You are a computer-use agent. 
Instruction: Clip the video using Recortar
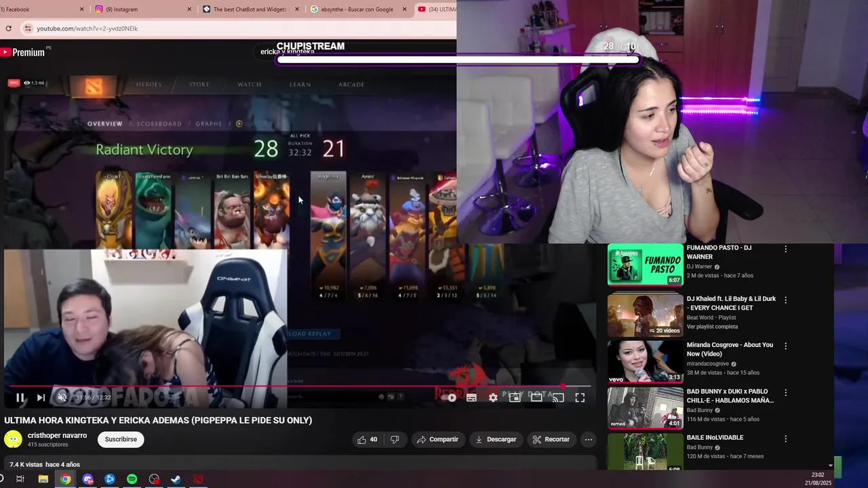(x=551, y=439)
